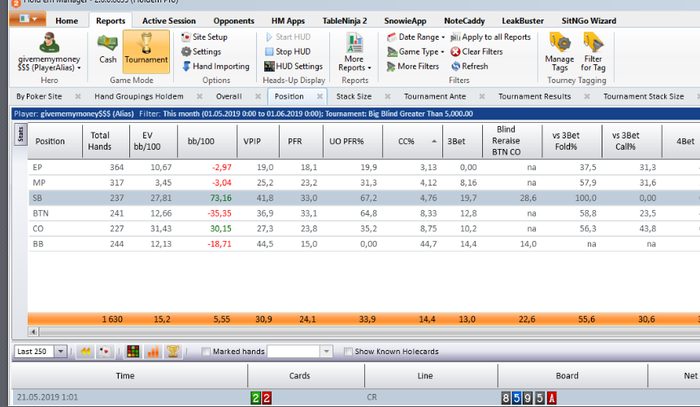Toggle CC% column sort arrow
Viewport: 700px width, 407px height.
434,141
